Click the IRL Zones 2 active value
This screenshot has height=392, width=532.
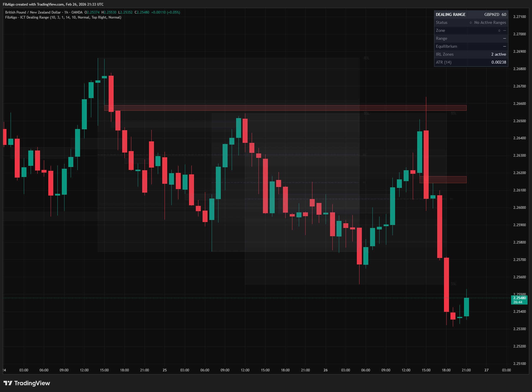coord(498,54)
